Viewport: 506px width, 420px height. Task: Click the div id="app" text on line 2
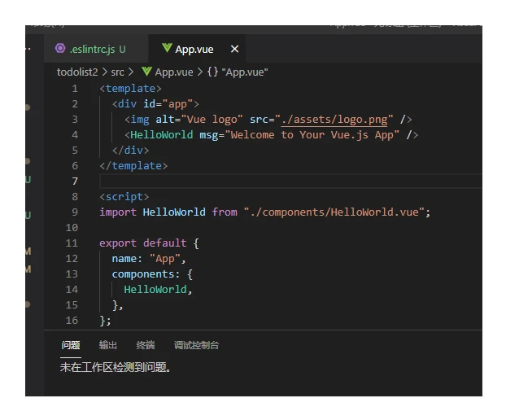click(155, 104)
